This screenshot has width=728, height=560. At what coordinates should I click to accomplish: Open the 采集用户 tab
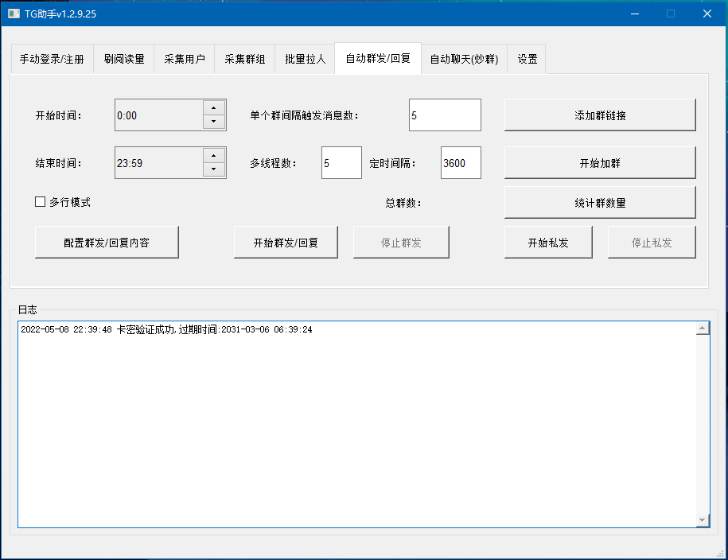coord(185,60)
